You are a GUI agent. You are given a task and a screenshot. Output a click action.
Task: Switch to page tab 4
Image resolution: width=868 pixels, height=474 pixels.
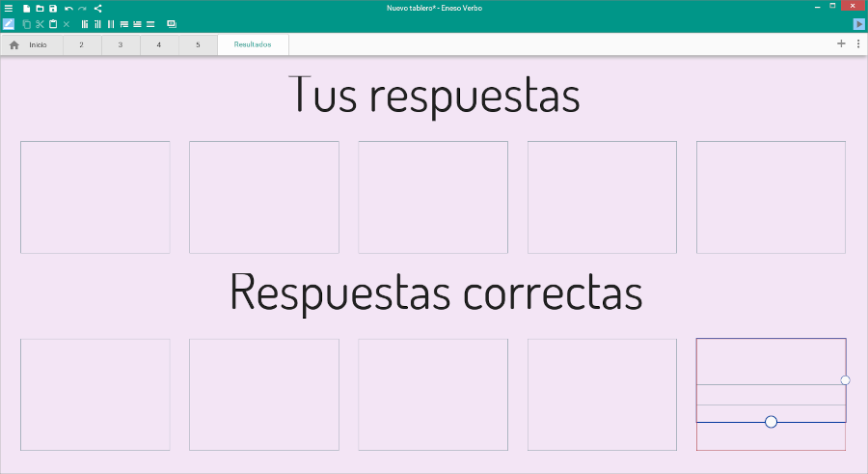pos(159,45)
